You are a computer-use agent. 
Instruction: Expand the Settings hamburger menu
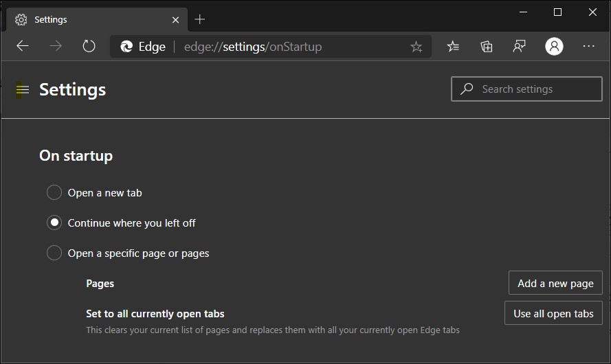click(23, 89)
